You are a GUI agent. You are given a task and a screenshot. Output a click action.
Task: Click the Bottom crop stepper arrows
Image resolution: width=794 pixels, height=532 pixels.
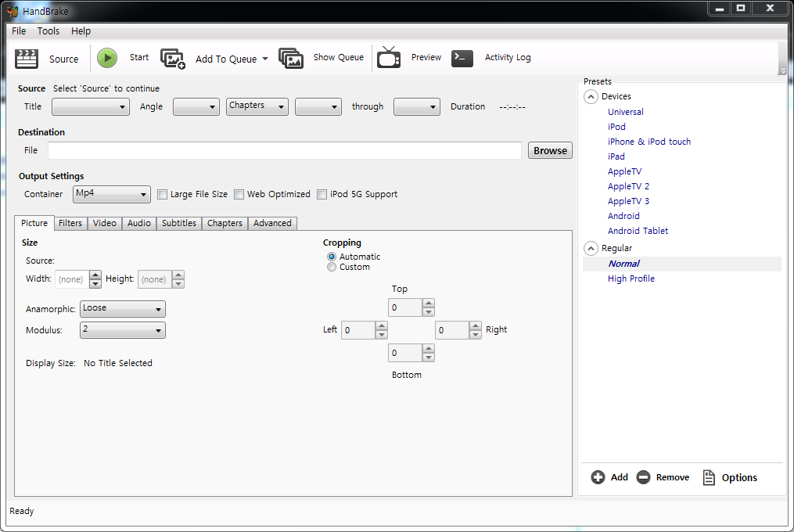point(429,353)
